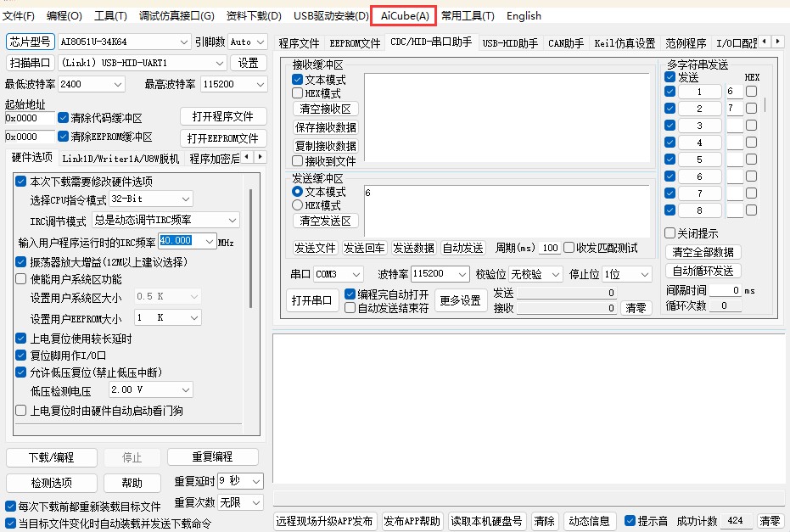Click the 打开串口 button
790x532 pixels.
(312, 300)
